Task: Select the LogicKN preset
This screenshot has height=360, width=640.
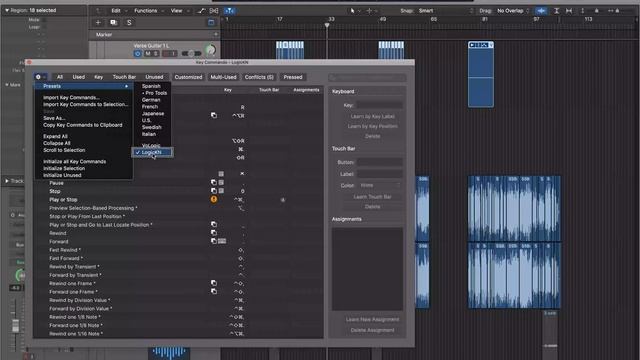Action: (x=152, y=152)
